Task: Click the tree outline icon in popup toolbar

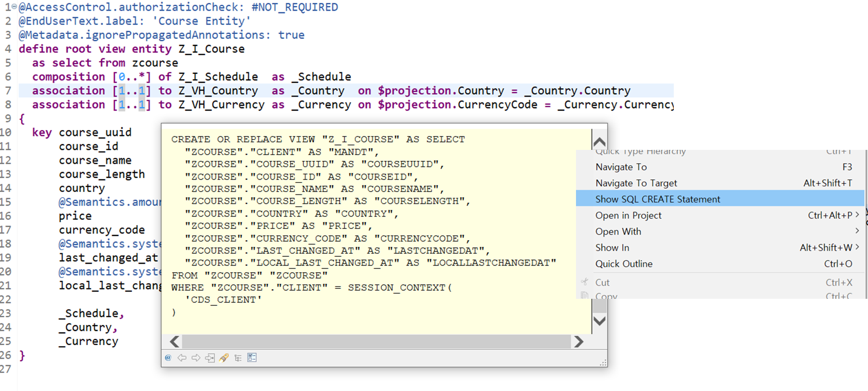Action: click(238, 358)
